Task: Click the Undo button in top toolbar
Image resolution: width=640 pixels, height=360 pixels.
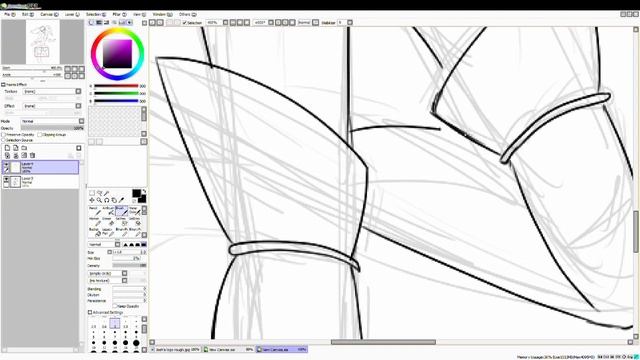Action: (152, 22)
